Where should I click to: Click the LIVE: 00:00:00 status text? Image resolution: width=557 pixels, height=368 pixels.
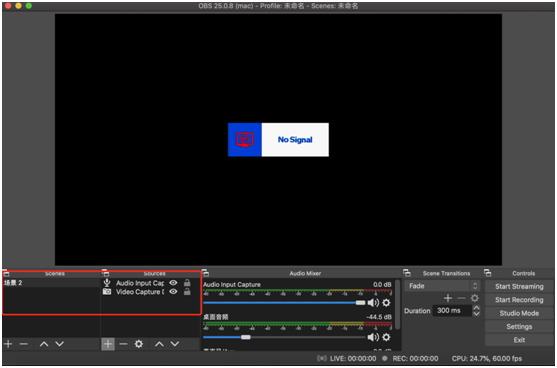[x=353, y=358]
